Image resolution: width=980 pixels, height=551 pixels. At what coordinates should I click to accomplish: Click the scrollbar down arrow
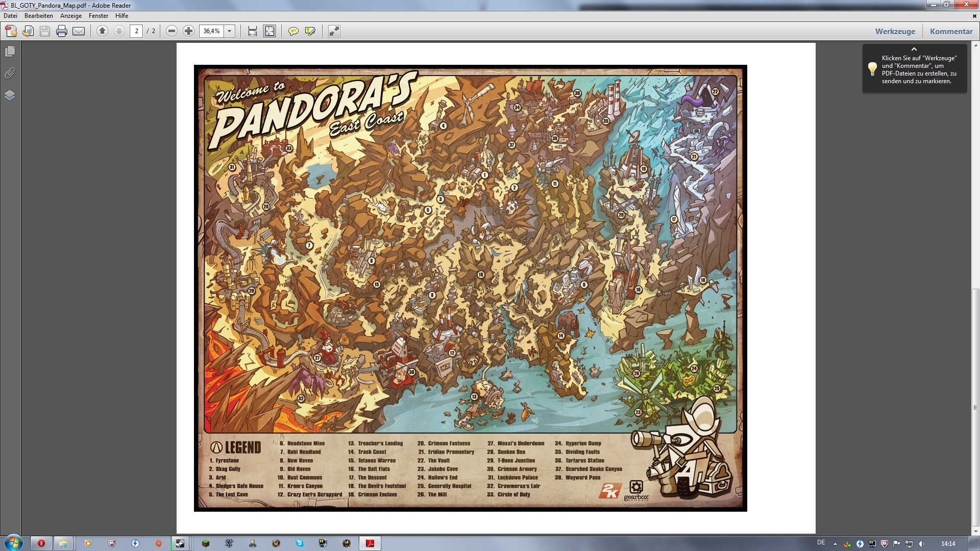975,531
